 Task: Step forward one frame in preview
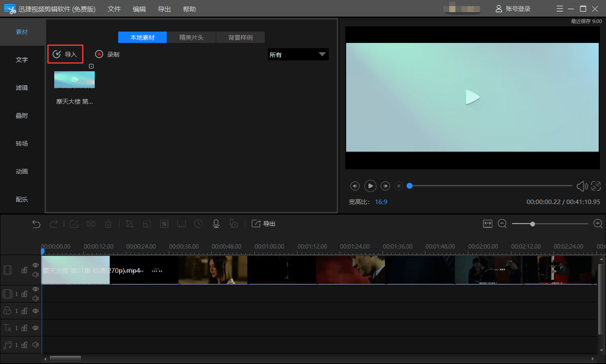click(385, 186)
